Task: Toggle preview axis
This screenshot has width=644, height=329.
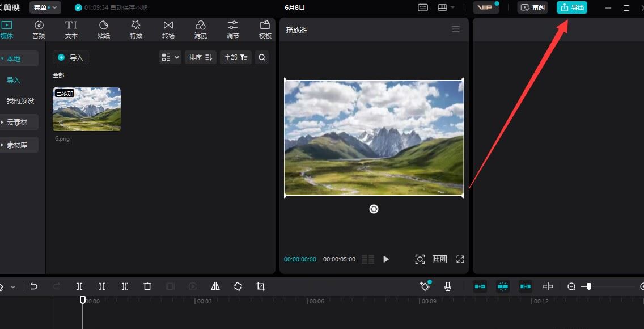Action: 548,286
